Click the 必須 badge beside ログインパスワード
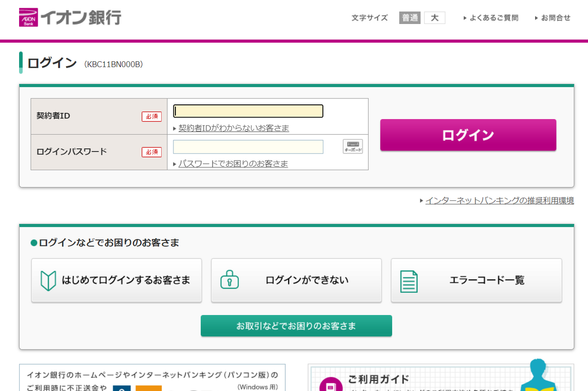Viewport: 588px width, 391px height. 151,152
